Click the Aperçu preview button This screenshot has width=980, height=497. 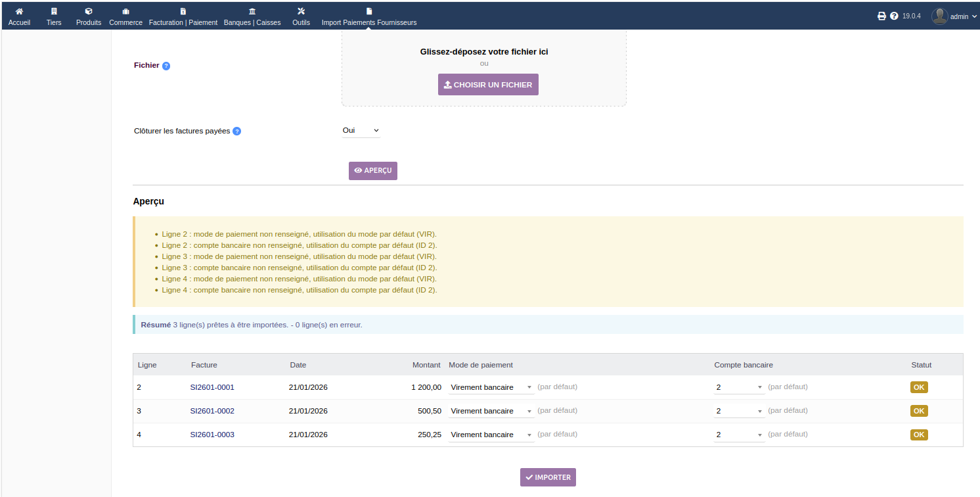[x=373, y=171]
